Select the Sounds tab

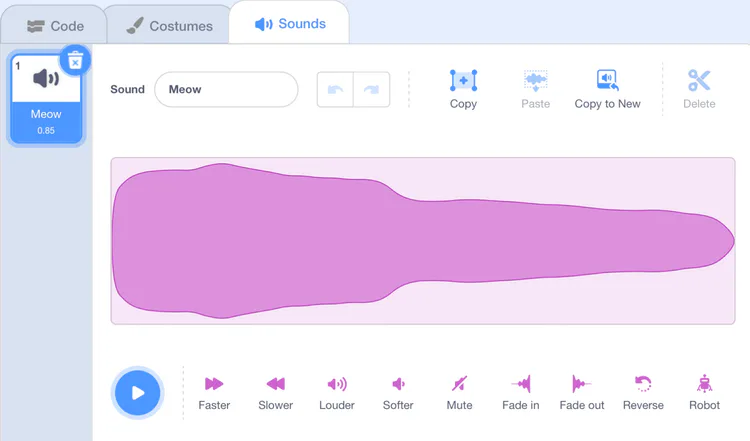coord(290,24)
